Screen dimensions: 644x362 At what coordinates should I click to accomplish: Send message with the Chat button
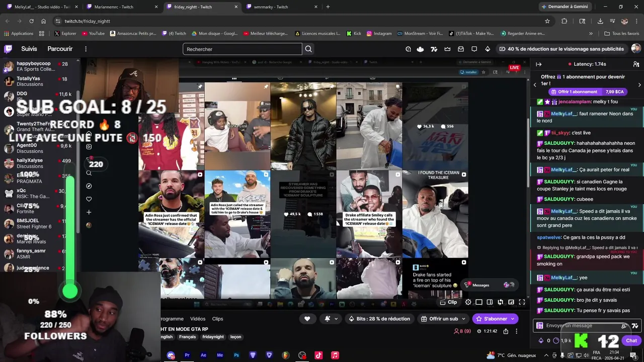coord(631,340)
